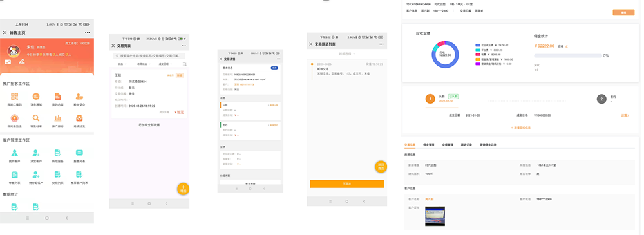The width and height of the screenshot is (644, 235).
Task: Open the customer ID document thumbnail
Action: click(x=435, y=216)
